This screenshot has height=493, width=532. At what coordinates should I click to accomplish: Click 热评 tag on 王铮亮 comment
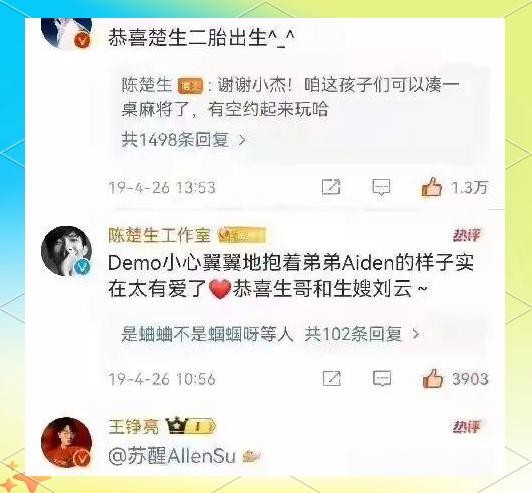[467, 427]
